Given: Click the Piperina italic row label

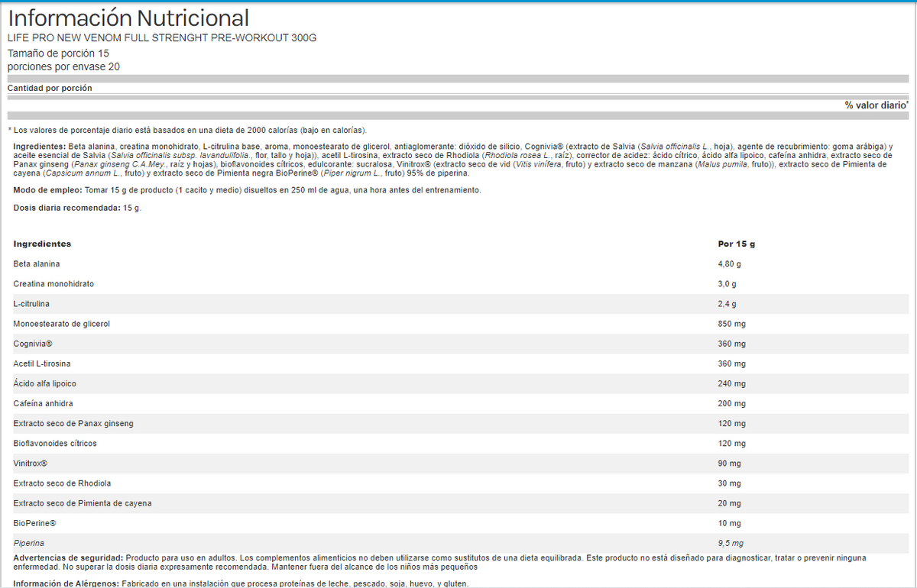Looking at the screenshot, I should click(29, 543).
